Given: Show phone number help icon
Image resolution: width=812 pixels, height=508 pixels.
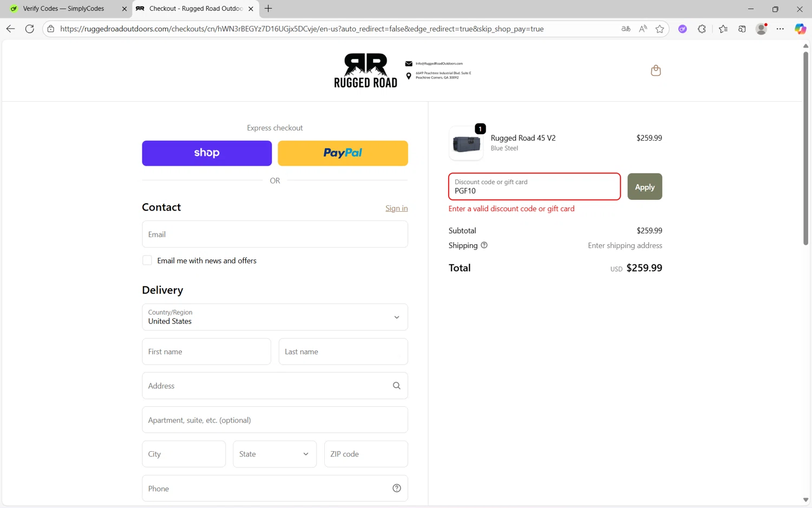Looking at the screenshot, I should (397, 488).
